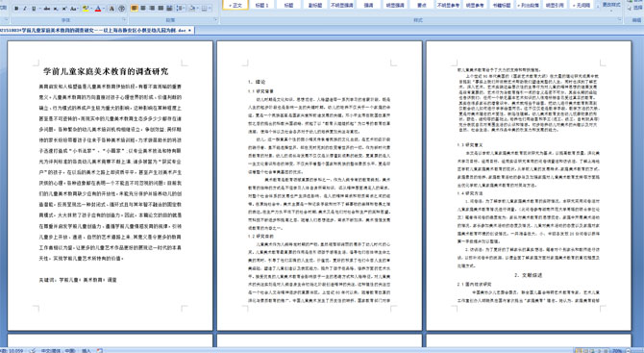
Task: Center the paragraph text
Action: tap(143, 9)
